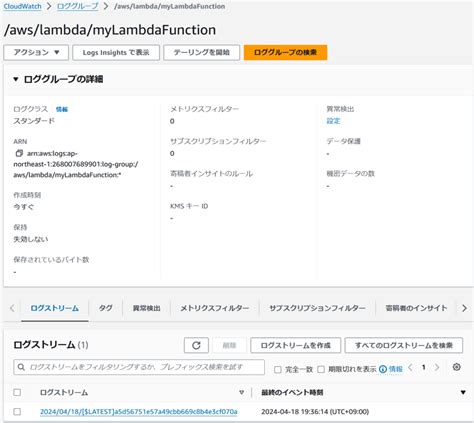
Task: Click the 削除 delete button
Action: pyautogui.click(x=229, y=345)
